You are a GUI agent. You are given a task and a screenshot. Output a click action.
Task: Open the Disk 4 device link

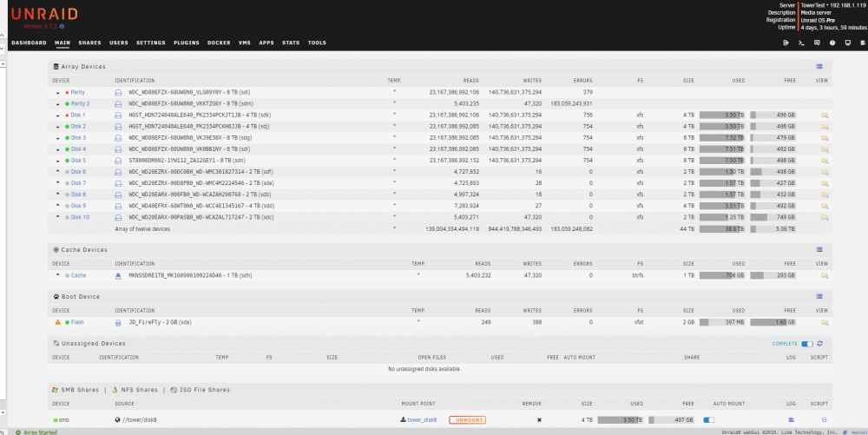[x=78, y=148]
